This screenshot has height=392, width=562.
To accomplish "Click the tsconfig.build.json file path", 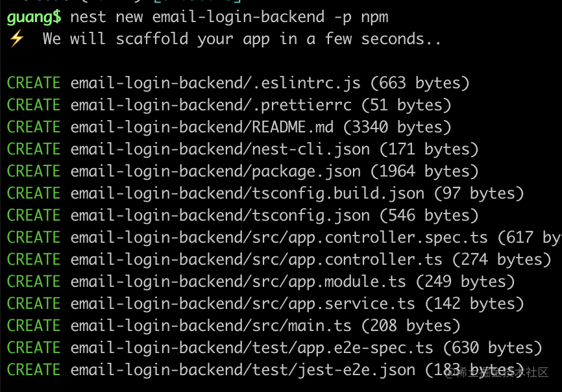I will [x=247, y=193].
